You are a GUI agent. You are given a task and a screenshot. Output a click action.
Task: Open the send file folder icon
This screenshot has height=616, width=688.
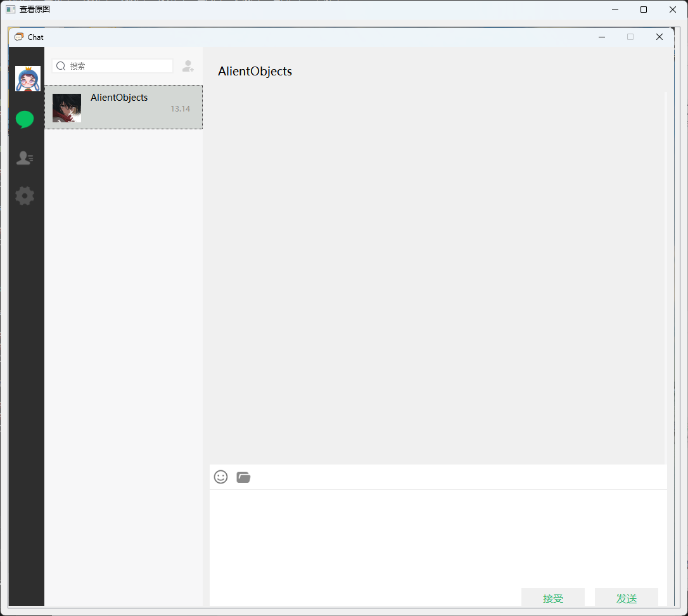tap(243, 477)
